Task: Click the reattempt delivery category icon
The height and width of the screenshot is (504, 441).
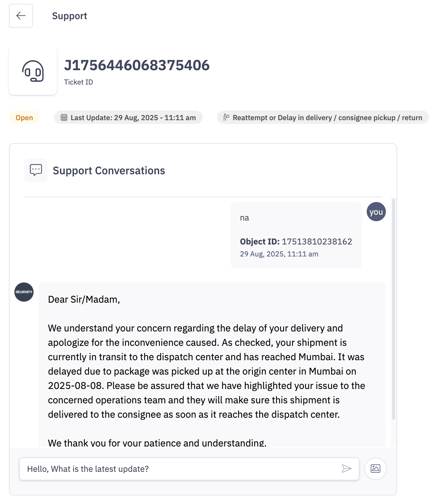Action: click(226, 117)
